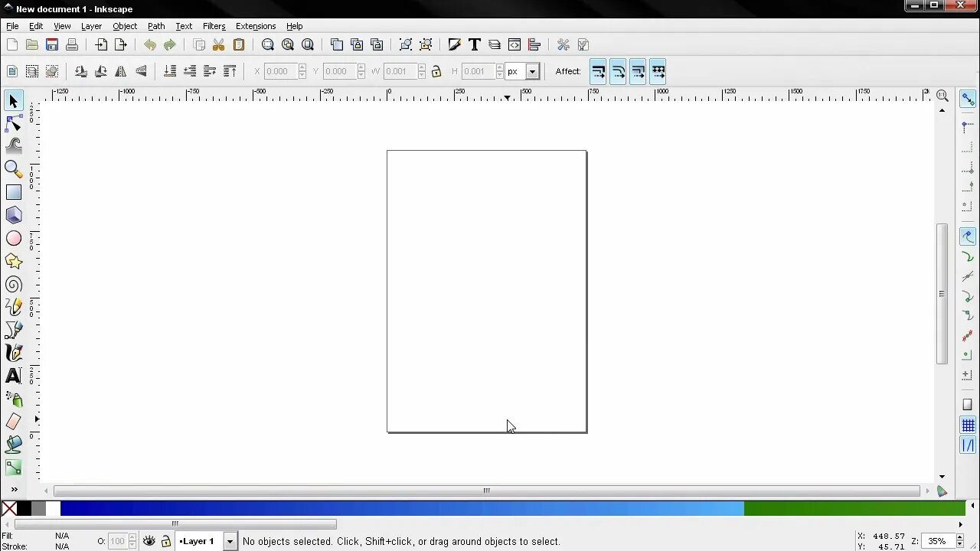Screen dimensions: 980x551
Task: Toggle the layer lock icon
Action: tap(166, 541)
